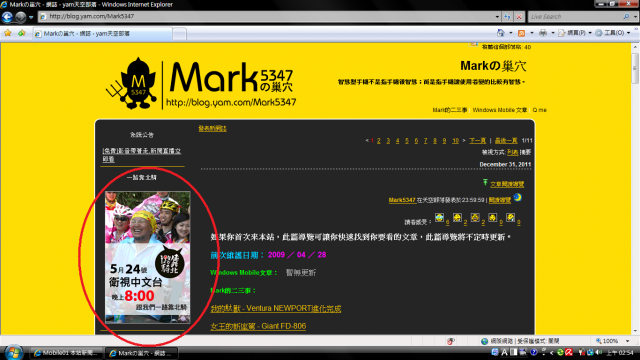Click the popup blocker status bar icon
This screenshot has width=640, height=360.
tap(451, 341)
